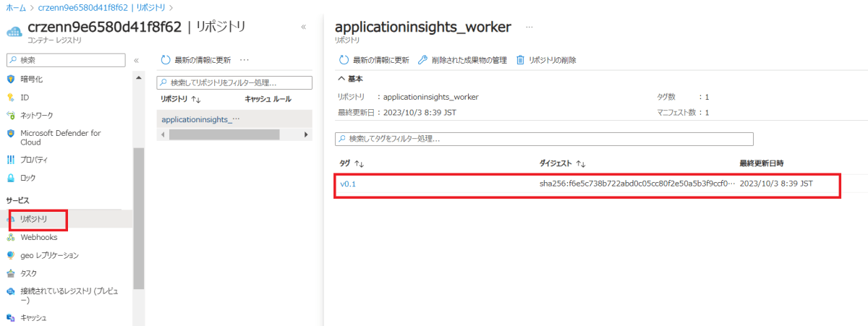Click the sha256:f6e5c738b722 digest cell

point(637,184)
